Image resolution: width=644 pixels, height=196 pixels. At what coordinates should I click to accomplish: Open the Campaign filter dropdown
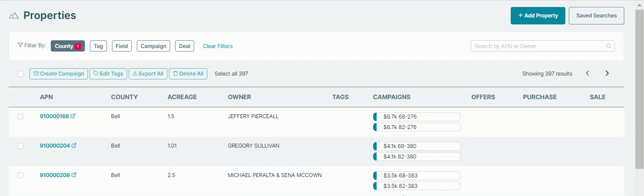click(x=153, y=46)
